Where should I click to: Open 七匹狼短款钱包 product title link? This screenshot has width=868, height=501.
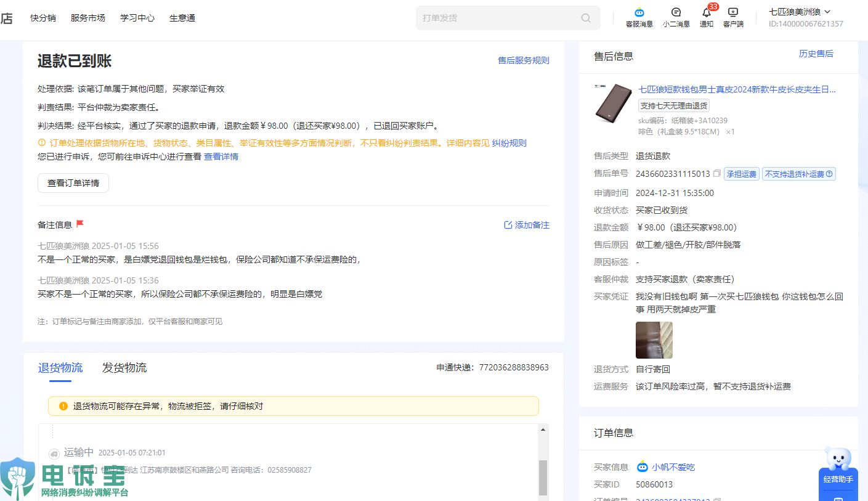click(x=737, y=89)
